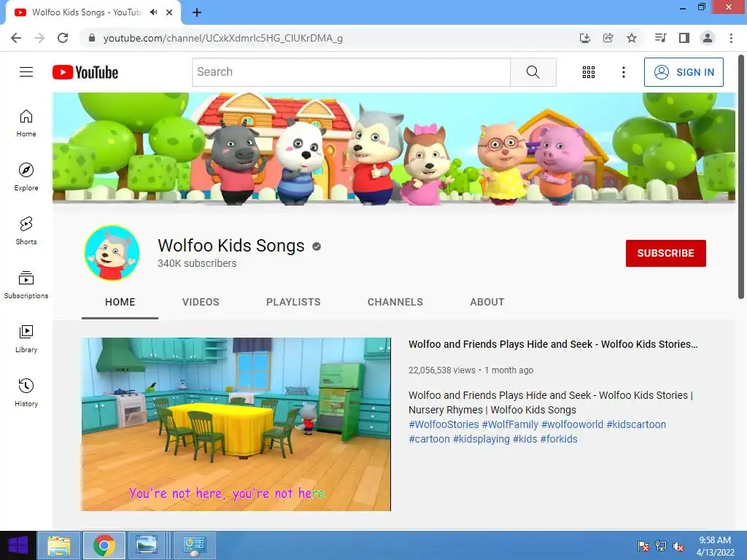Open YouTube settings three-dot menu
This screenshot has width=747, height=560.
pyautogui.click(x=624, y=72)
